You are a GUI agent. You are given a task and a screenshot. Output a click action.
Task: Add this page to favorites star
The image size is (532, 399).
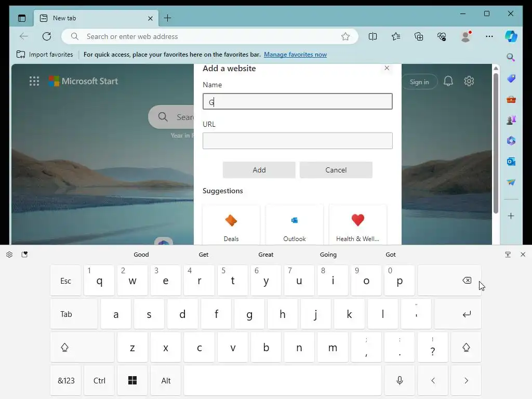345,36
